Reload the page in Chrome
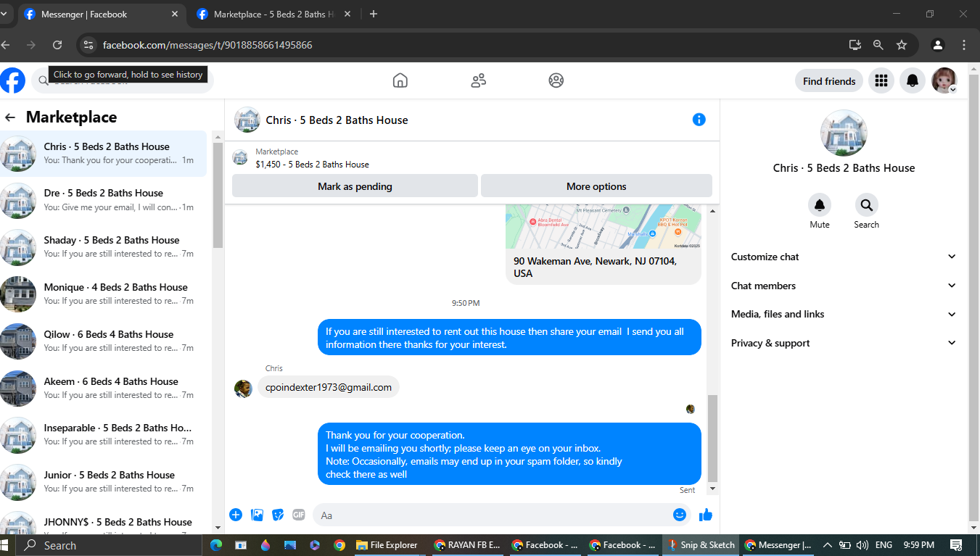The width and height of the screenshot is (980, 556). coord(57,45)
